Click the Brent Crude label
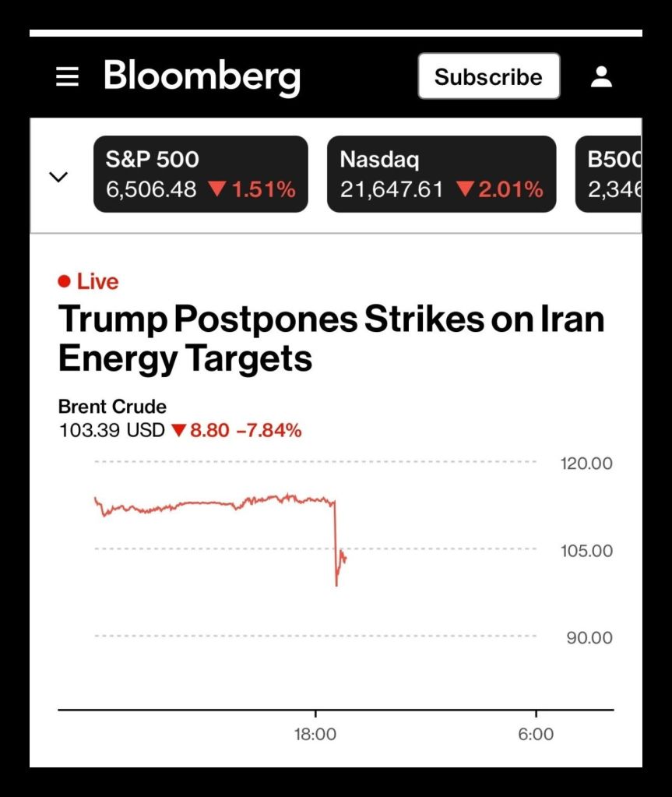672x797 pixels. [x=112, y=407]
